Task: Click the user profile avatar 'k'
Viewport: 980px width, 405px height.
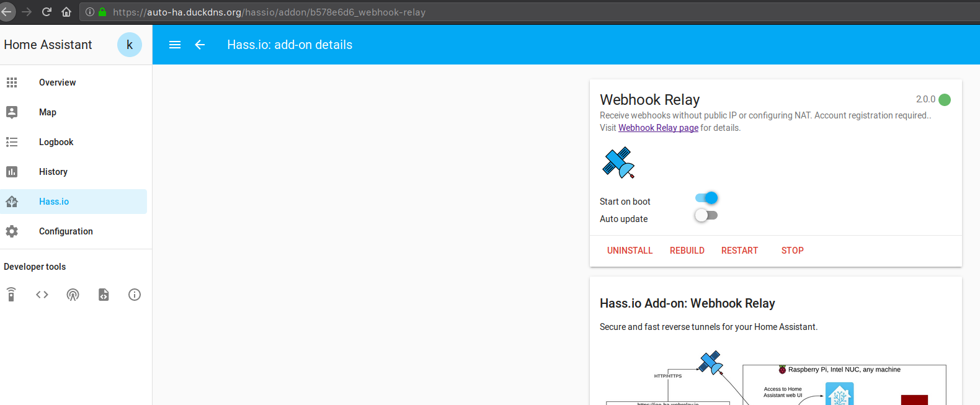Action: 130,45
